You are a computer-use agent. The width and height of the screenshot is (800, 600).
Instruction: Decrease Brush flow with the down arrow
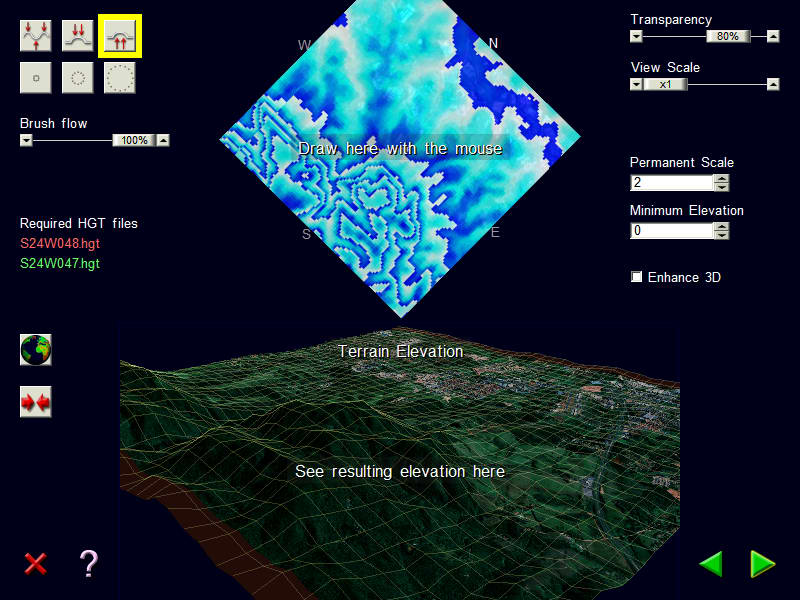pyautogui.click(x=27, y=141)
